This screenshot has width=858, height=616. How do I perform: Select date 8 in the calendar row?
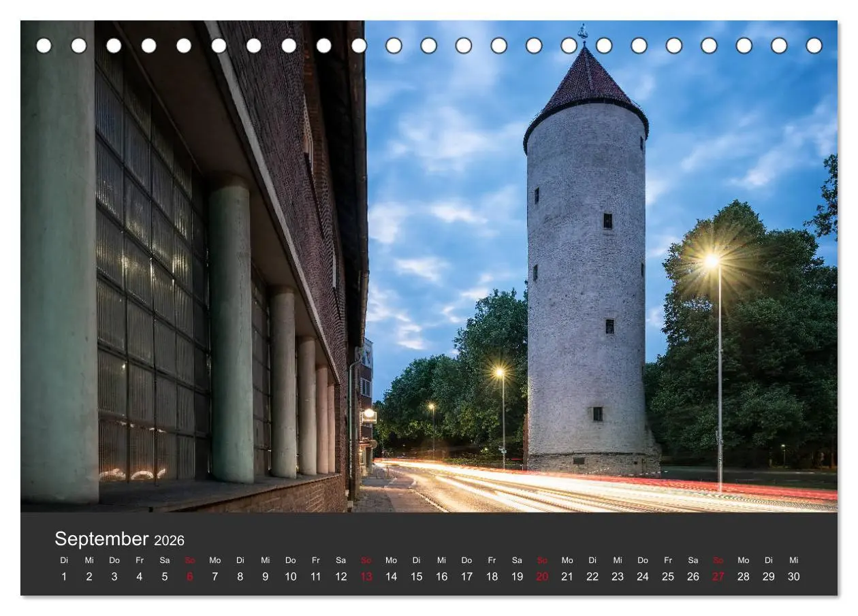pyautogui.click(x=240, y=577)
